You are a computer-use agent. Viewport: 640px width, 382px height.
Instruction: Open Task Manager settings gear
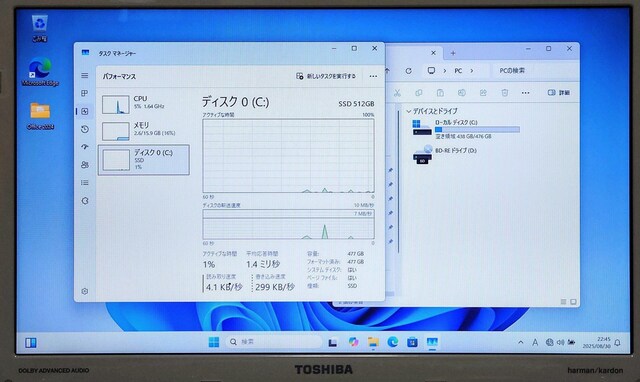[x=84, y=291]
